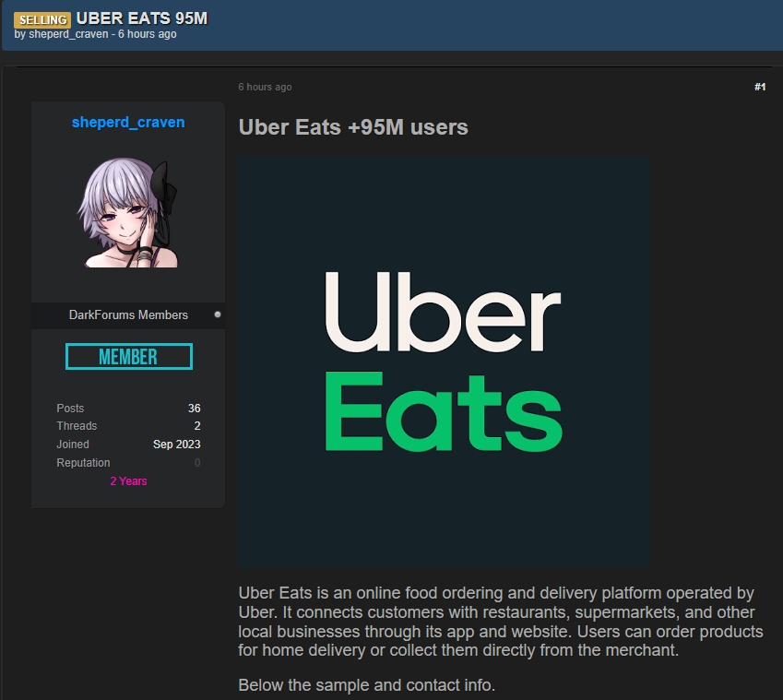Click the Posts count 36
783x700 pixels.
[195, 408]
